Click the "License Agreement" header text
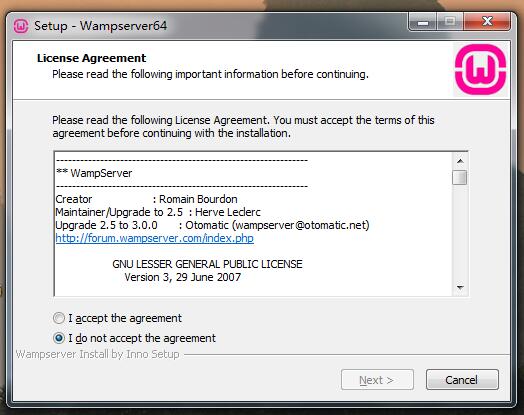Image resolution: width=524 pixels, height=415 pixels. click(92, 58)
